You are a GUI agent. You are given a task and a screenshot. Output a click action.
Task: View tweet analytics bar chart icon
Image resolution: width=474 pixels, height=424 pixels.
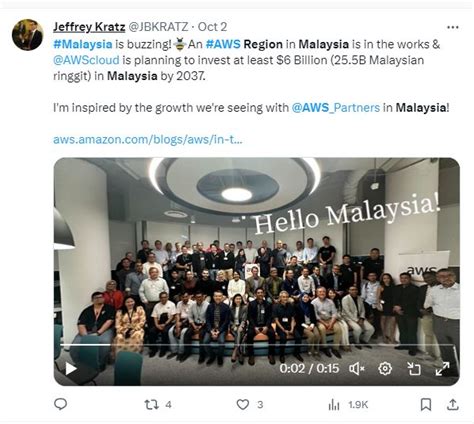tap(334, 405)
